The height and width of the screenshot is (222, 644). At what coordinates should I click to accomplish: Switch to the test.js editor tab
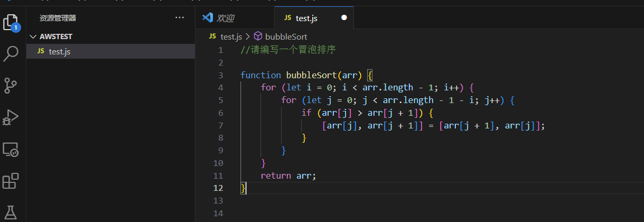tap(314, 18)
